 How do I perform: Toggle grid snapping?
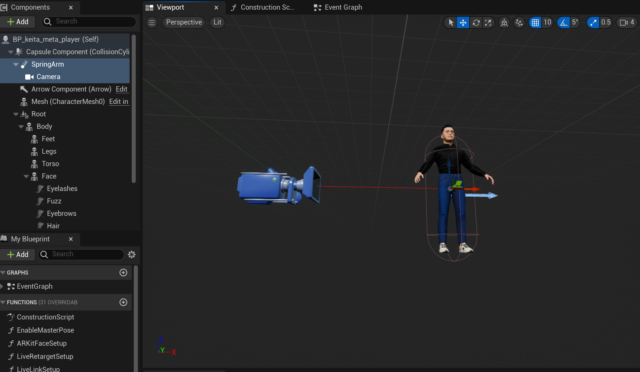[535, 22]
